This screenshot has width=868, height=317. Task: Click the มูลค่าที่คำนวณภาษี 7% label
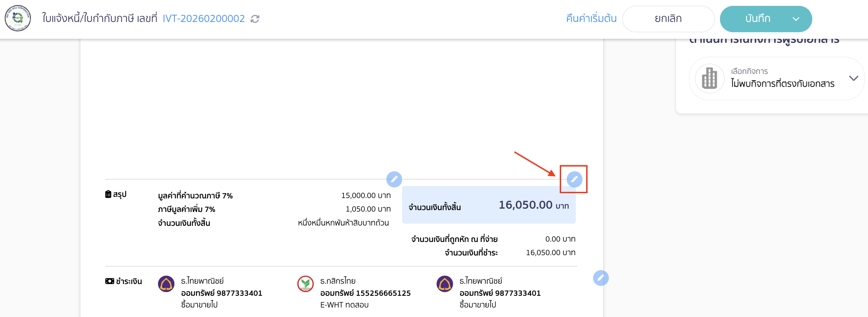click(x=195, y=195)
